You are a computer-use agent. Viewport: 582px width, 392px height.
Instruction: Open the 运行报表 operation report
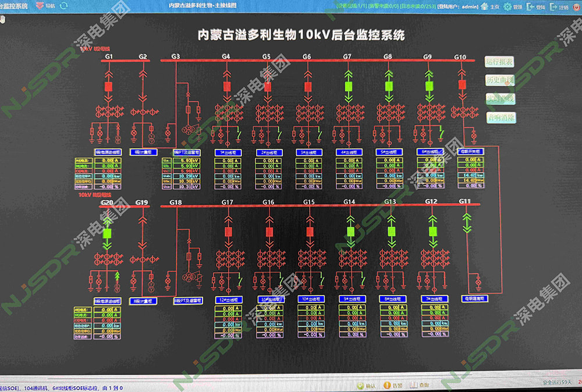point(499,61)
